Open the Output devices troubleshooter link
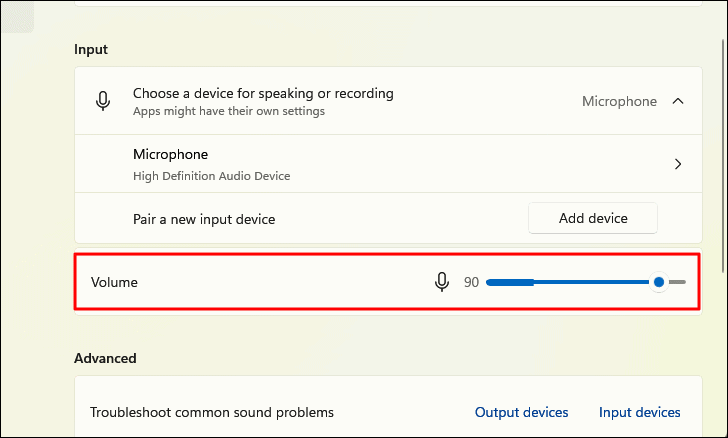 click(x=521, y=412)
